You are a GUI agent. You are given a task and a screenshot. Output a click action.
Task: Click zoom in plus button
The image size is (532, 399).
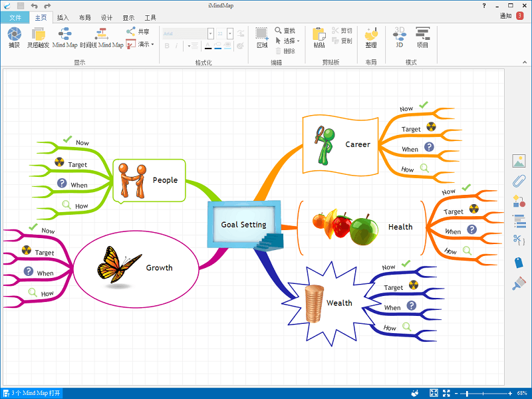point(510,394)
